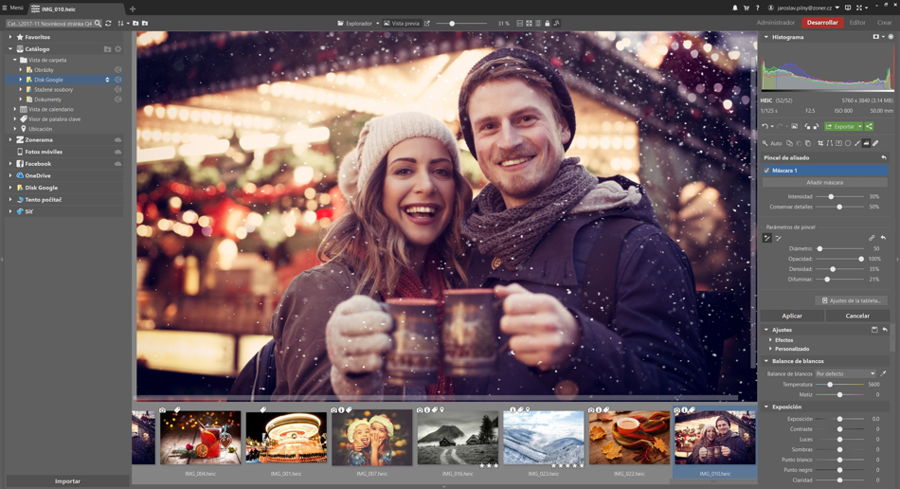Collapse the Ajustes section

pos(766,330)
